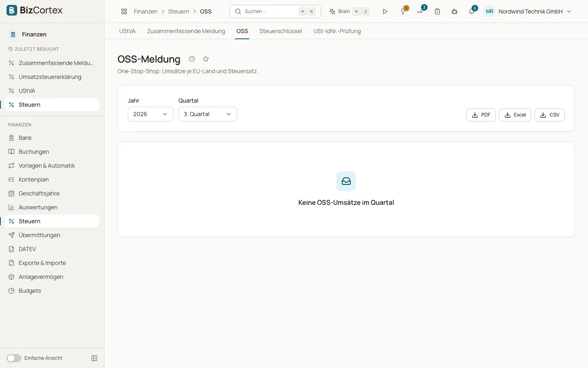Open Bank in the sidebar

pyautogui.click(x=52, y=138)
